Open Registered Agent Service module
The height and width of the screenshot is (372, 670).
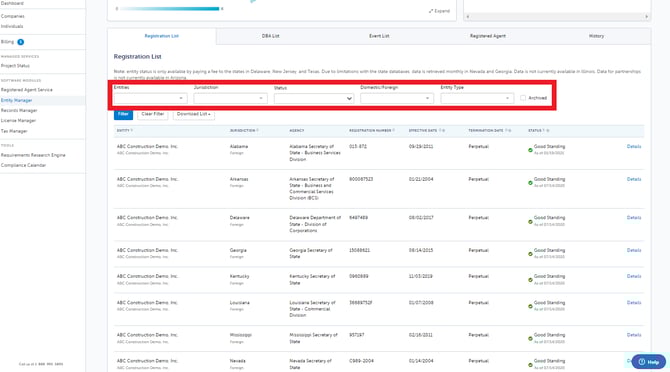26,90
